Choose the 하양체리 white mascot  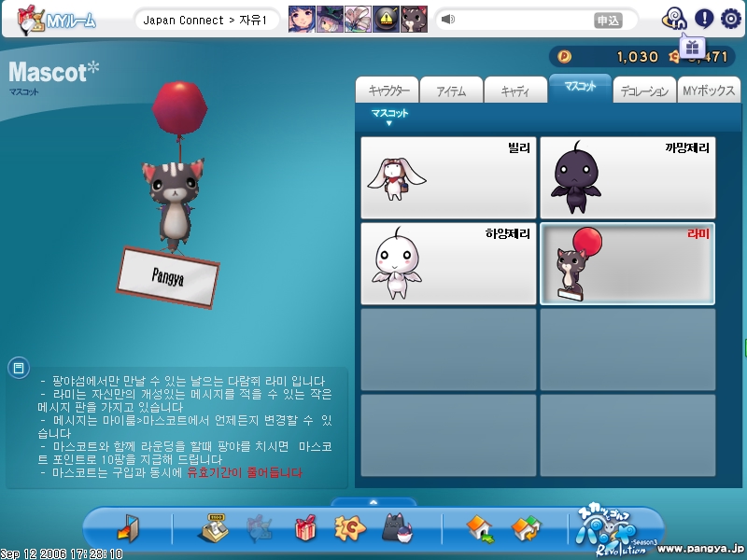point(448,263)
